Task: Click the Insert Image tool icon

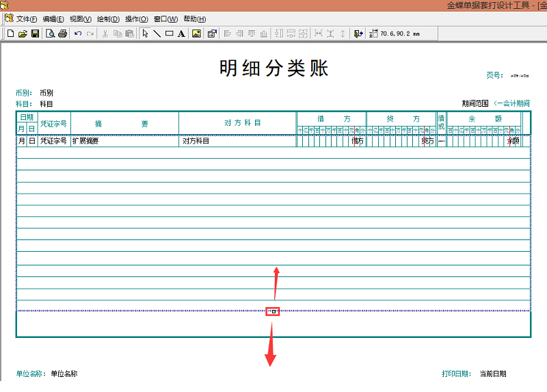Action: pos(197,34)
